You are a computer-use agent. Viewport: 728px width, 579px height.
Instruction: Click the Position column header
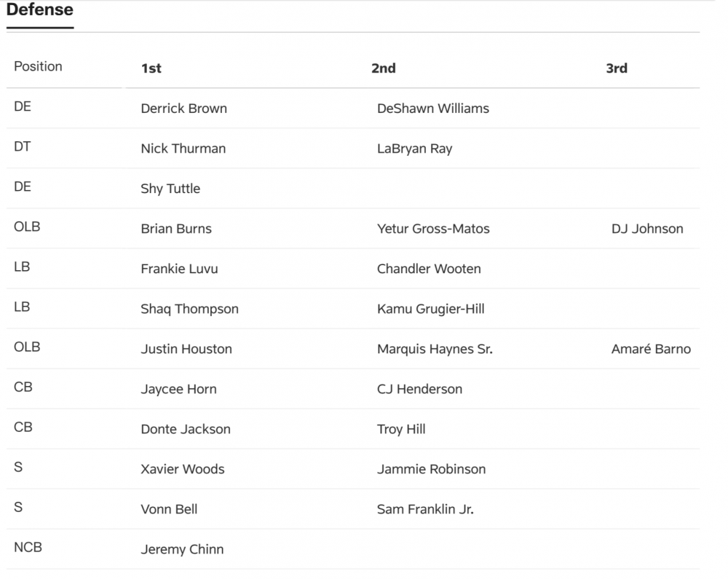point(39,66)
